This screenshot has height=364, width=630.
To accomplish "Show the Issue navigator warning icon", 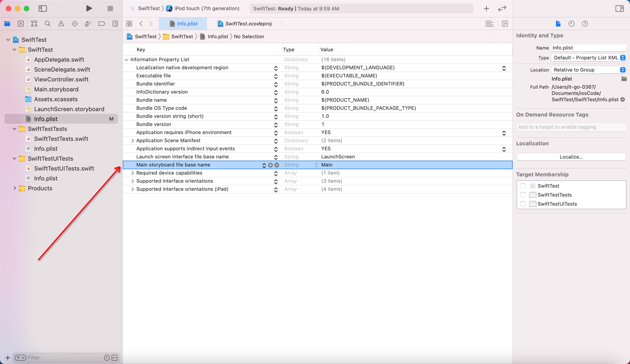I will 61,24.
